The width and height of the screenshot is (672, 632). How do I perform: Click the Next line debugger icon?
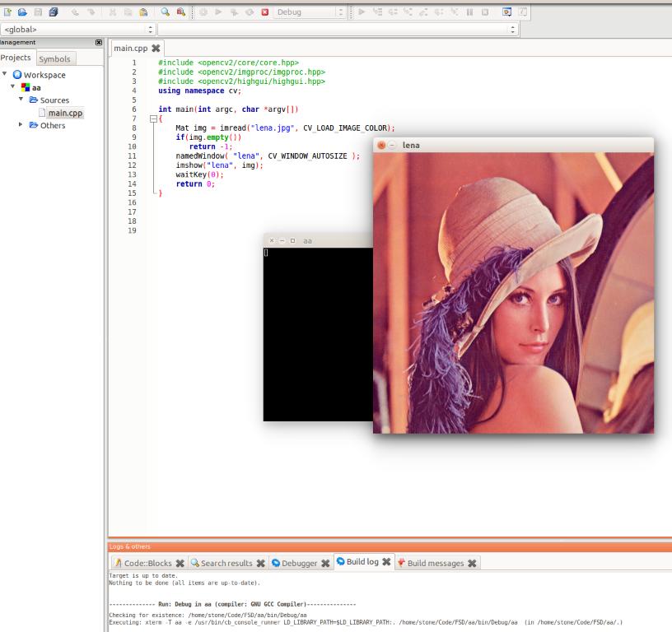393,12
